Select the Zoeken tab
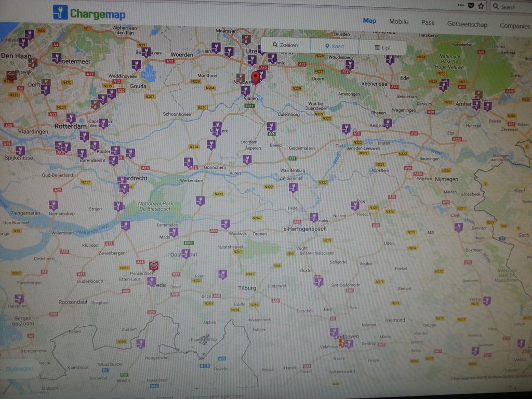The height and width of the screenshot is (399, 532). 285,45
